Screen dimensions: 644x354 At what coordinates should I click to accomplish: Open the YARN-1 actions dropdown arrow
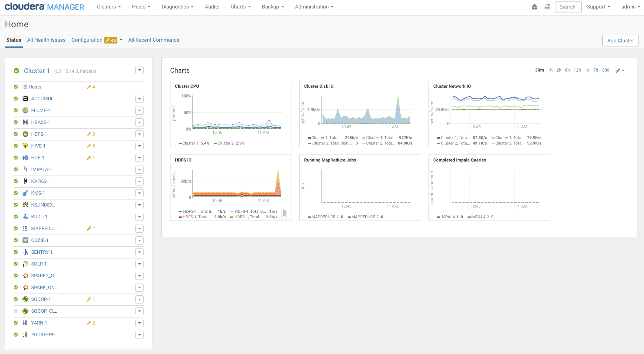point(139,323)
